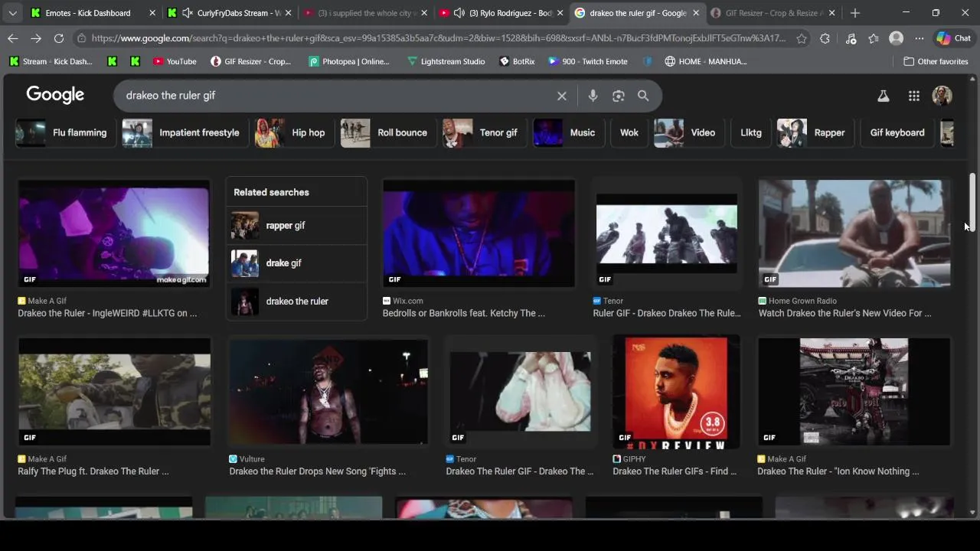Image resolution: width=980 pixels, height=551 pixels.
Task: Open the BotRix bookmark
Action: click(517, 61)
